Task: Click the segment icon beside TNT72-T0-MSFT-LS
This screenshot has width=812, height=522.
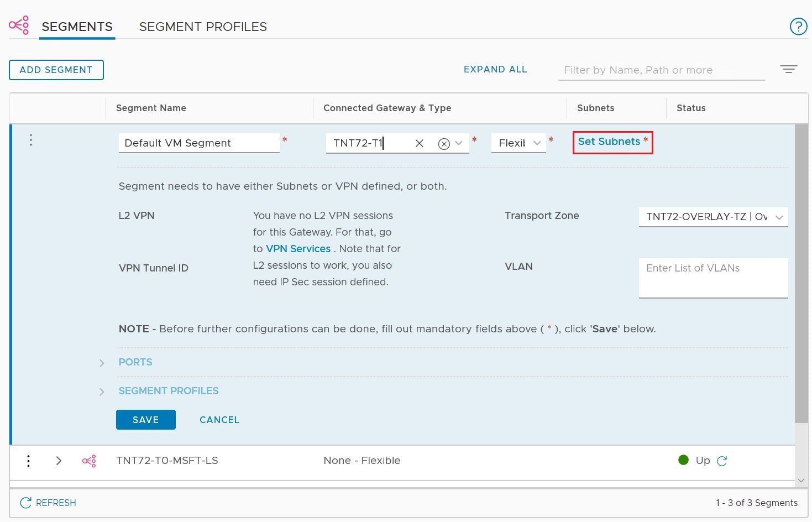Action: pyautogui.click(x=89, y=460)
